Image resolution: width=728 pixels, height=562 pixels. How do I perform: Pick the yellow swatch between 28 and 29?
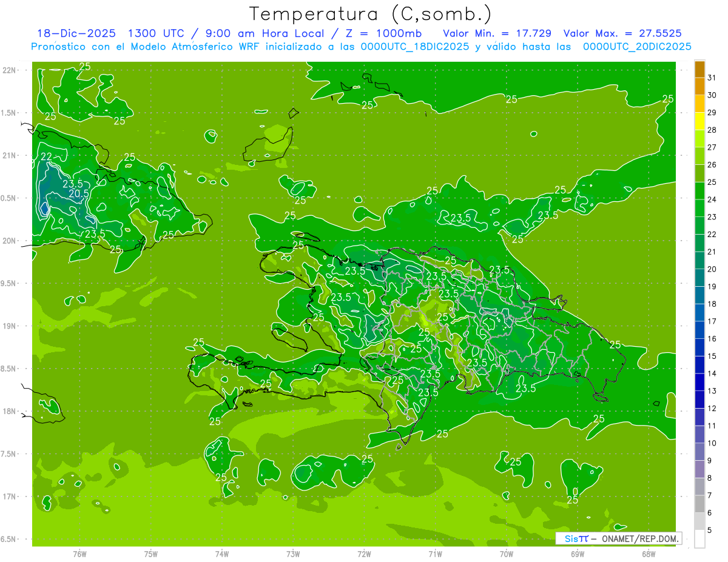[x=699, y=121]
